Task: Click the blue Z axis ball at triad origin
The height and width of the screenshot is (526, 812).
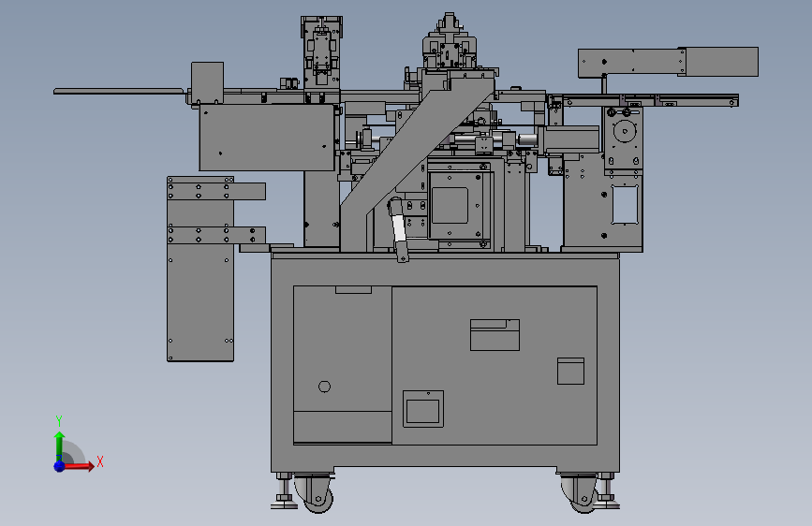Action: pyautogui.click(x=60, y=466)
